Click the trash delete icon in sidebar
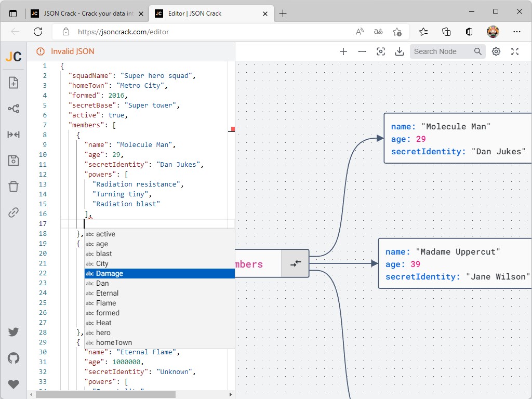532x399 pixels. 14,187
